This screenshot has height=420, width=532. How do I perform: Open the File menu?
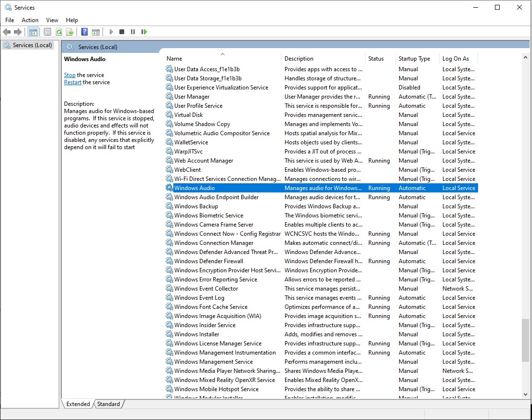(10, 20)
